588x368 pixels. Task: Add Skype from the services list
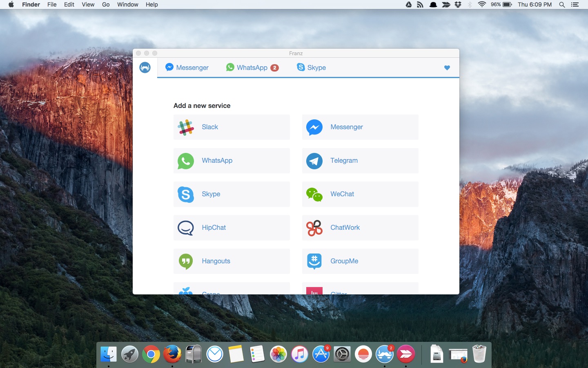pos(232,194)
